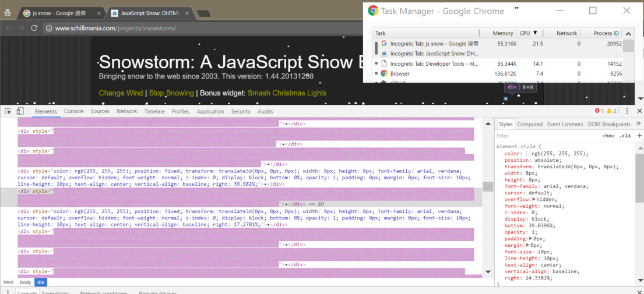This screenshot has height=294, width=644.
Task: Switch to the Sources tab
Action: click(100, 111)
